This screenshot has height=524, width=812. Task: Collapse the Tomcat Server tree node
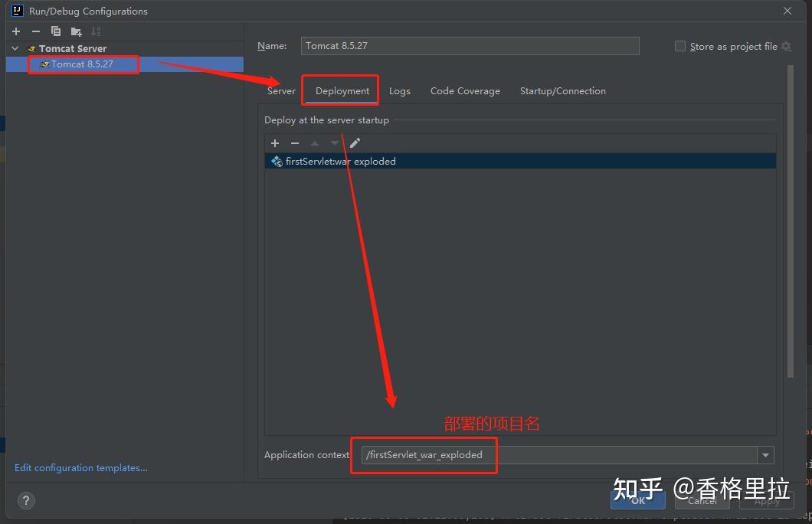[x=14, y=47]
